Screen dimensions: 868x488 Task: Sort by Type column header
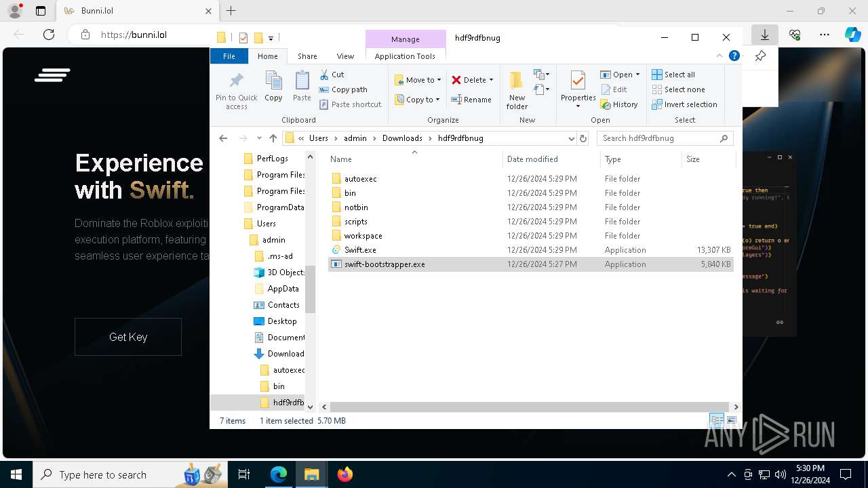tap(641, 159)
